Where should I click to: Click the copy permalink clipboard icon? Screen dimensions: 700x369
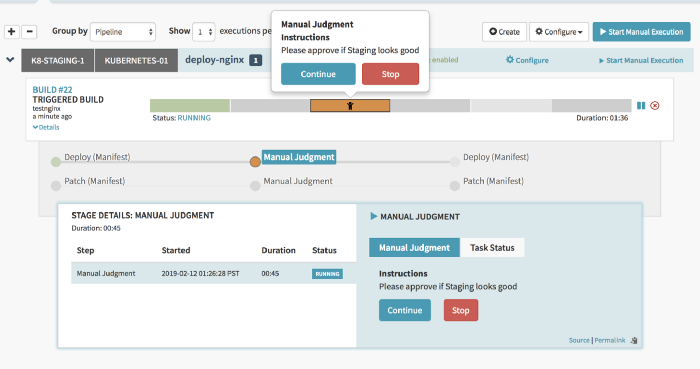click(x=633, y=340)
